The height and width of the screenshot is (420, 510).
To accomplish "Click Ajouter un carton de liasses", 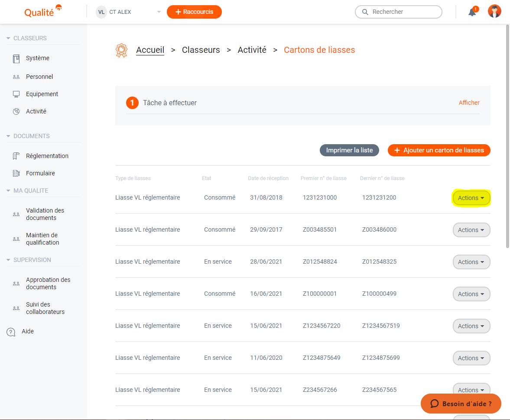I will [439, 150].
